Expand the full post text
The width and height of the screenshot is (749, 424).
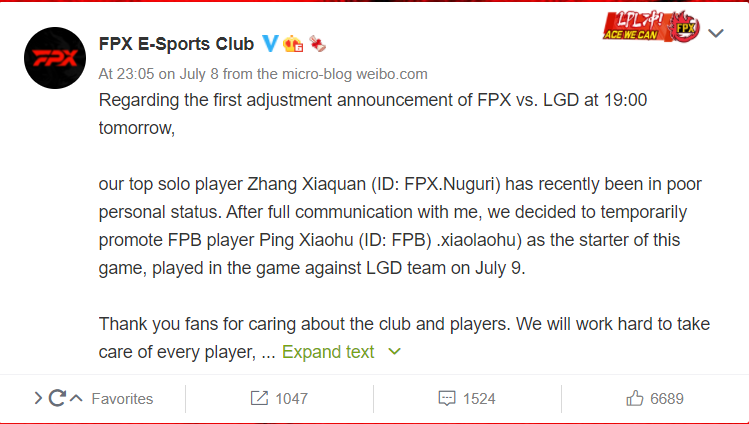(328, 352)
